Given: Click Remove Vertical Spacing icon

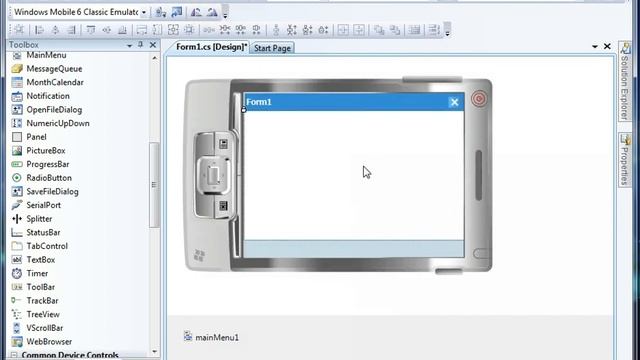Looking at the screenshot, I should click(x=323, y=30).
